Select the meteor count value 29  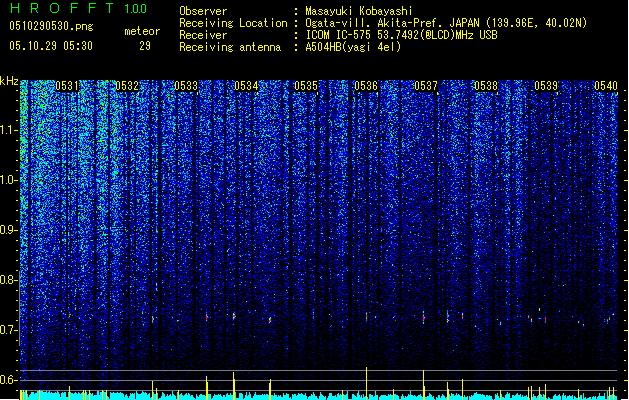tap(145, 46)
